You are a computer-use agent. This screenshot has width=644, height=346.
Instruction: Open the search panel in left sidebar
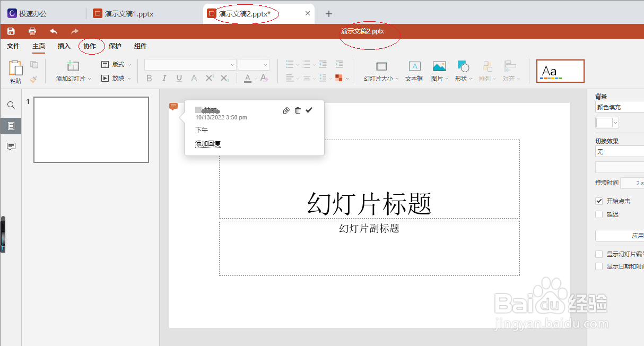pos(11,105)
